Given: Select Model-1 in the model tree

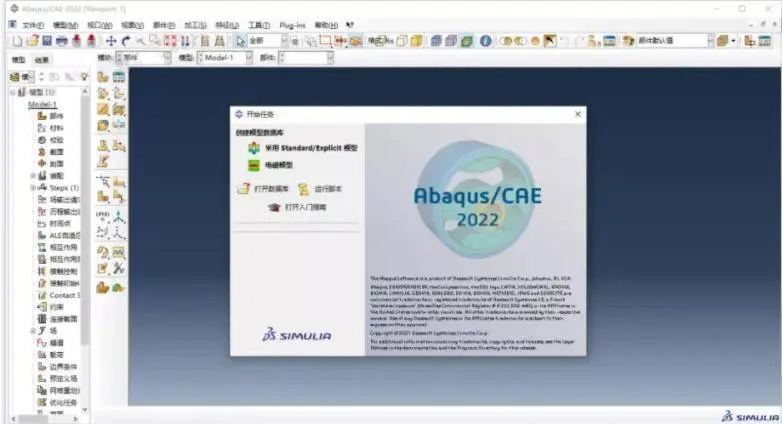Looking at the screenshot, I should coord(42,104).
